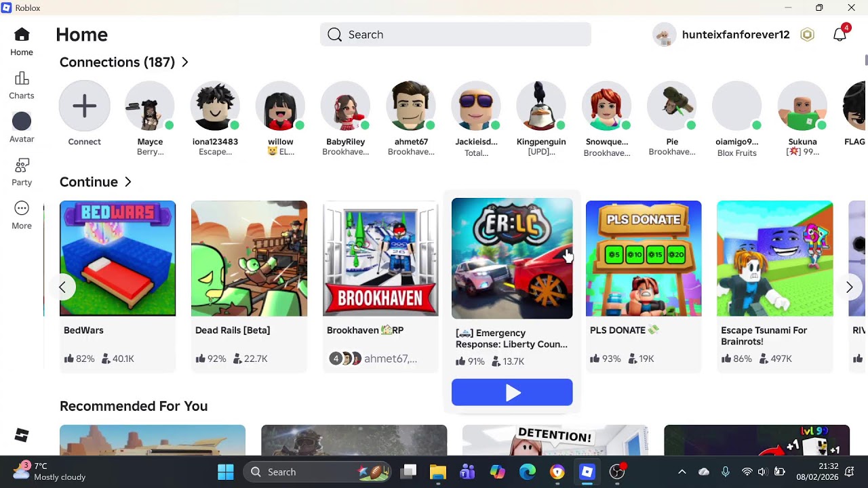Open the notifications bell
Image resolution: width=868 pixels, height=488 pixels.
point(840,35)
